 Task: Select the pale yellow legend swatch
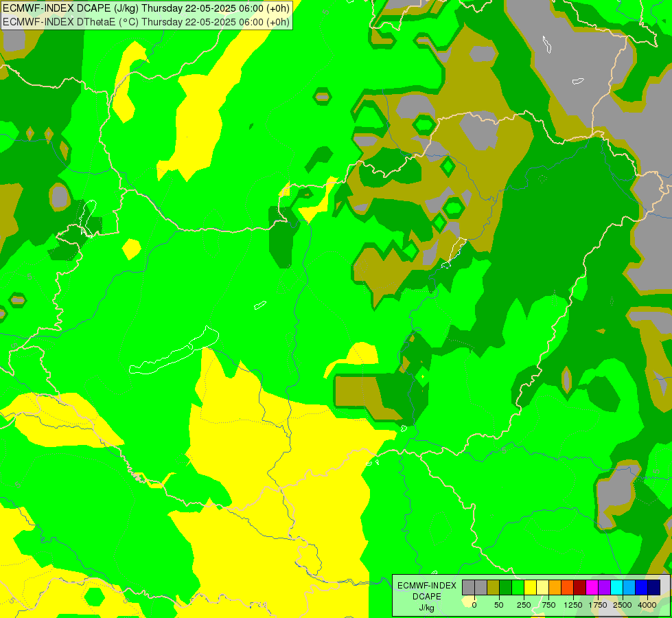[543, 588]
